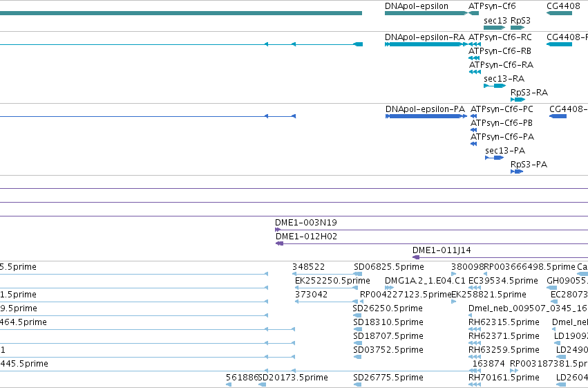The height and width of the screenshot is (388, 588).
Task: Open BAC clone label DME1-011J14
Action: [x=442, y=250]
